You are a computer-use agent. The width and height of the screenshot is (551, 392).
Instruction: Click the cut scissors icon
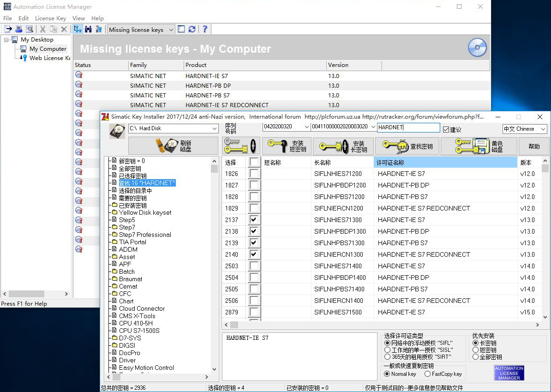[42, 29]
